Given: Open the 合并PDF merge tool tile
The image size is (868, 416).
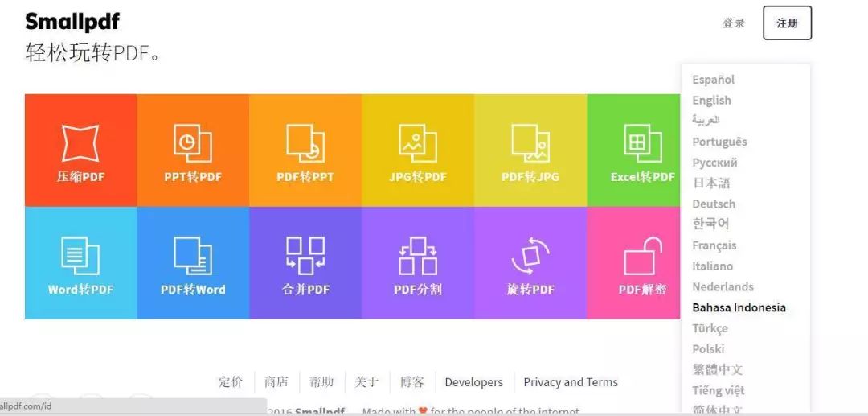Looking at the screenshot, I should (305, 262).
